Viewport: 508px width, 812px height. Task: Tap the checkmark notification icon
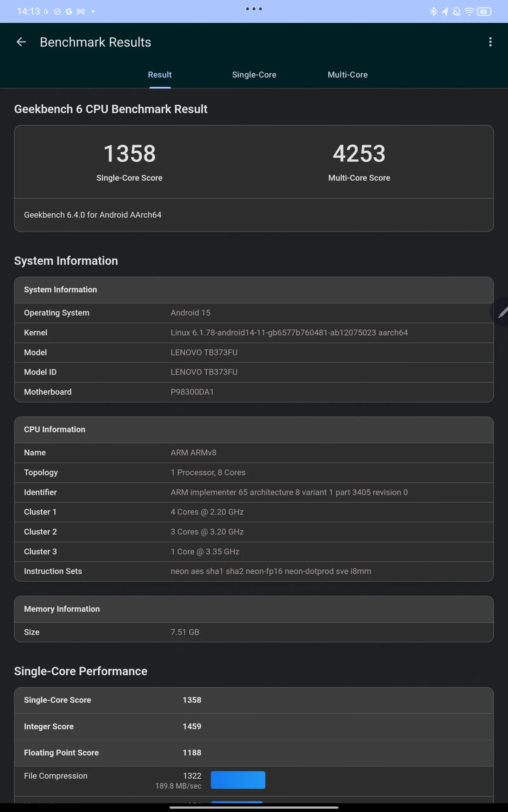(x=57, y=11)
